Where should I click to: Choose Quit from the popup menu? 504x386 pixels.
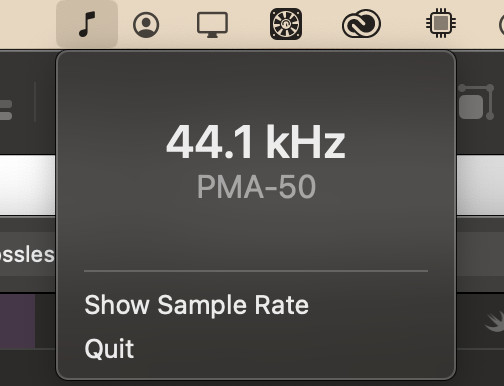pyautogui.click(x=109, y=349)
